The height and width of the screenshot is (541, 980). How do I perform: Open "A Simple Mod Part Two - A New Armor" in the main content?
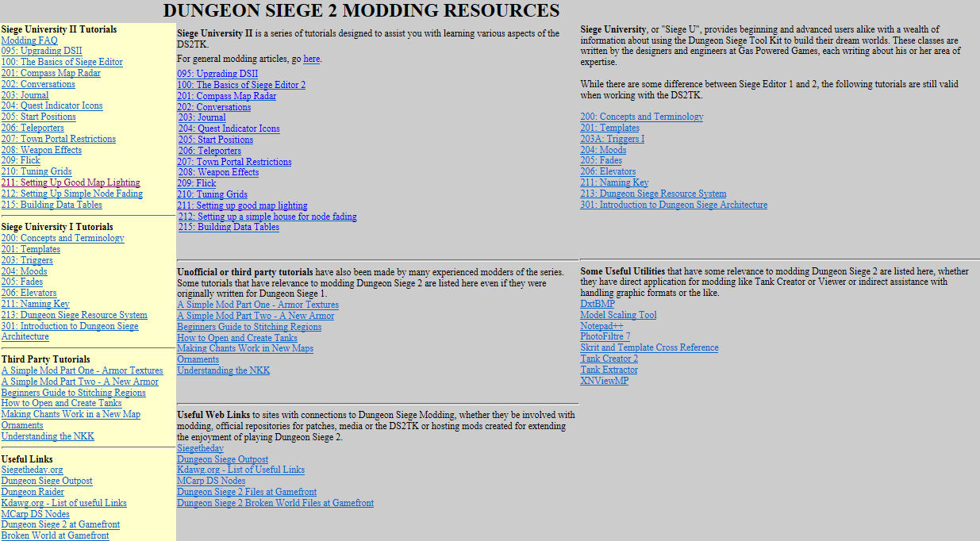click(x=256, y=316)
